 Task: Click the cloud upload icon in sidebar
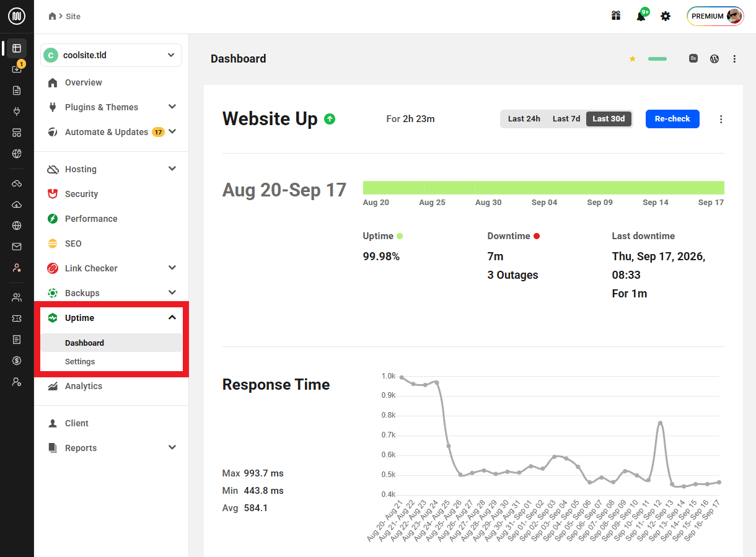[x=17, y=204]
